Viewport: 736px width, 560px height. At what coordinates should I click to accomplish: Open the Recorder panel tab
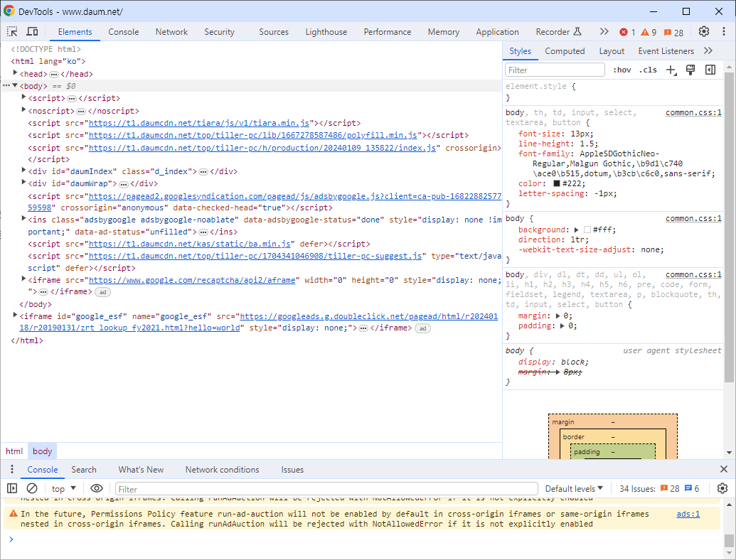558,32
